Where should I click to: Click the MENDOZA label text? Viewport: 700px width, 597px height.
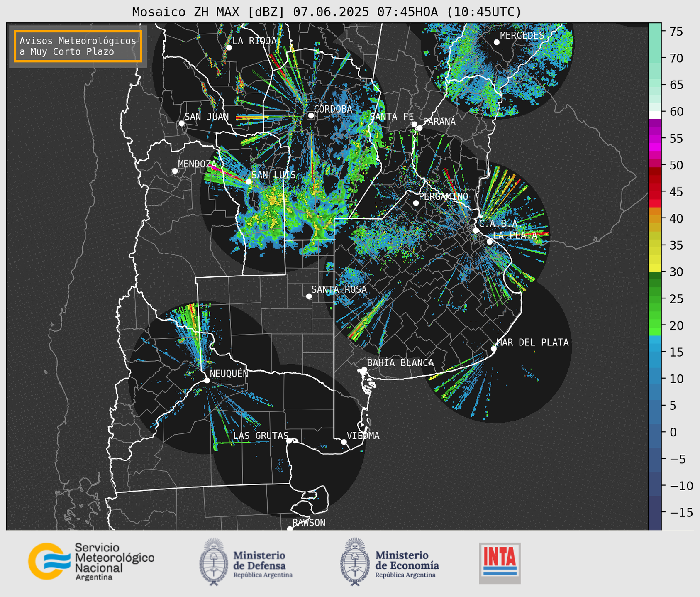point(197,164)
